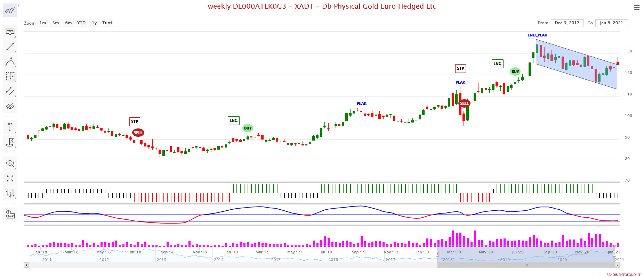Activate the zoom change magnifier tool
The image size is (644, 277).
[10, 163]
